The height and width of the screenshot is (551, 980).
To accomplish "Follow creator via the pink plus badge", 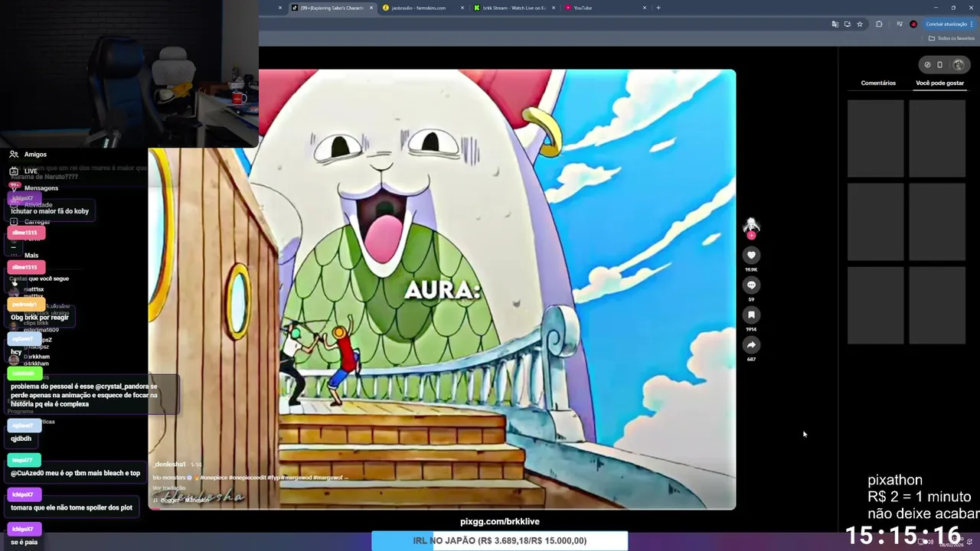I will [751, 236].
